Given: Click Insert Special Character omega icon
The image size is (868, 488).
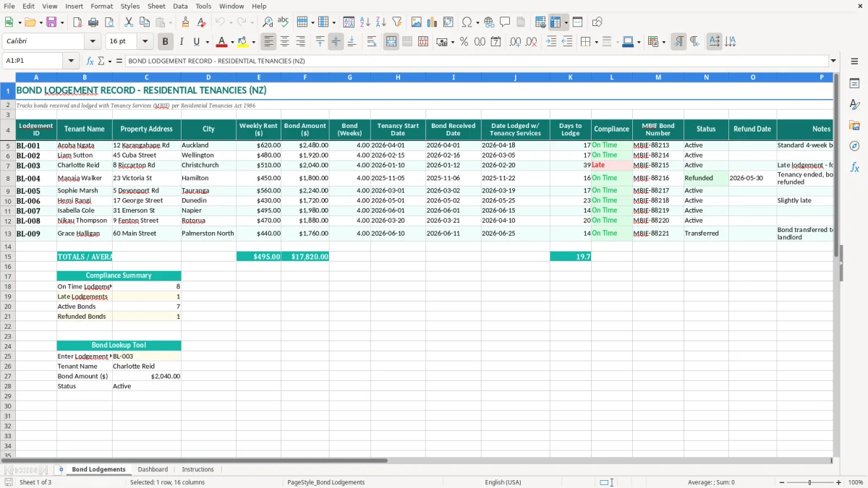Looking at the screenshot, I should click(467, 22).
